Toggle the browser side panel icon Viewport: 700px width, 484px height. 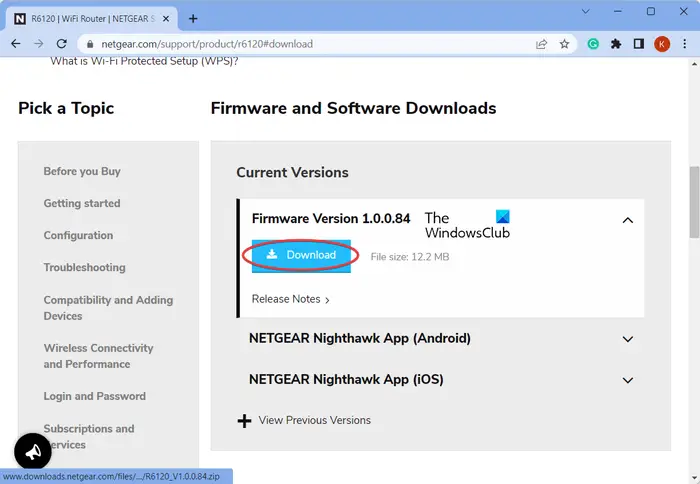(x=639, y=44)
